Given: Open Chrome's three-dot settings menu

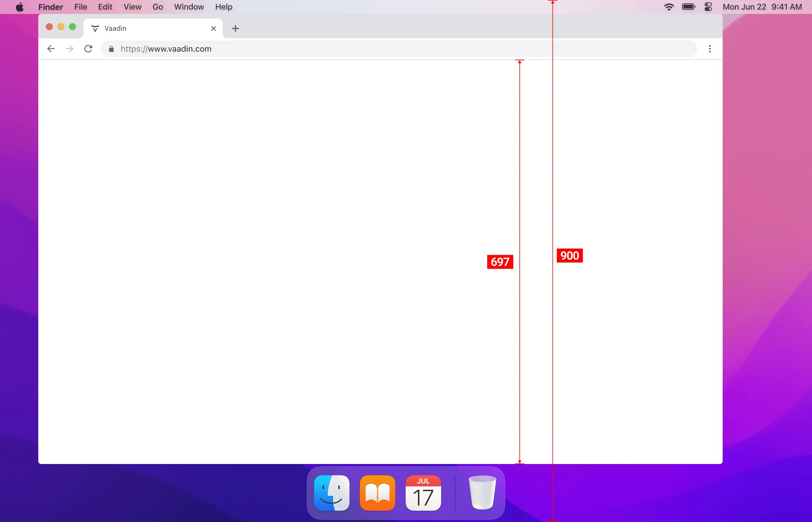Looking at the screenshot, I should (710, 49).
